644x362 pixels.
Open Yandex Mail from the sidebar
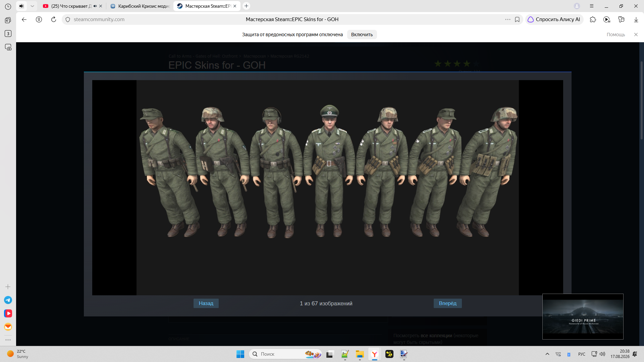click(x=8, y=327)
